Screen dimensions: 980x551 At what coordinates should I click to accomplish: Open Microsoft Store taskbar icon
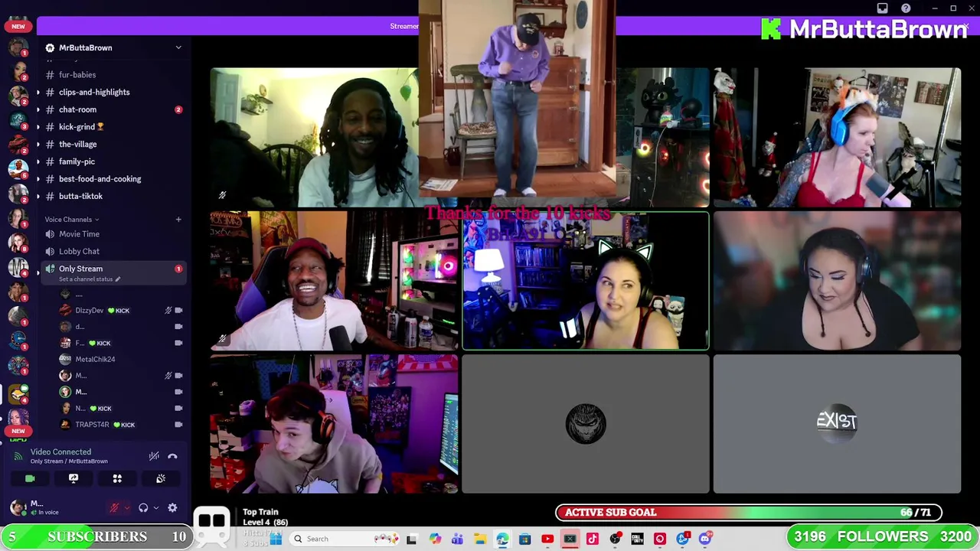click(524, 539)
